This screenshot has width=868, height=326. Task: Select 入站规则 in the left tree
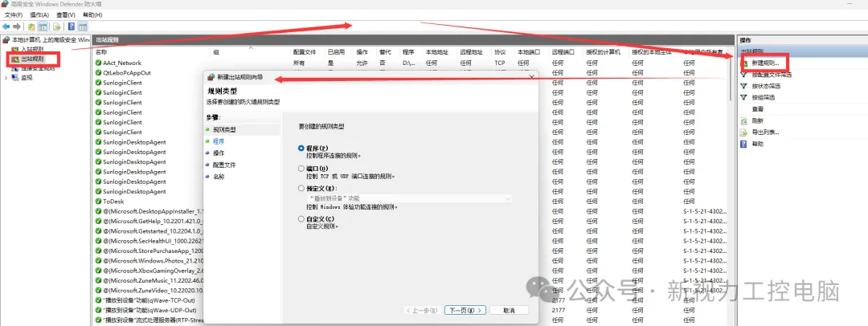click(x=33, y=50)
